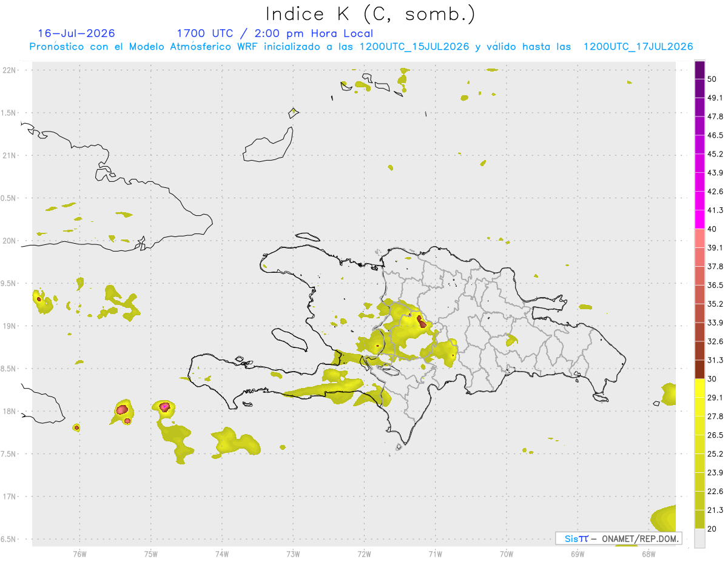Click the "68W" longitude label
Screen dimensions: 728x562
pyautogui.click(x=649, y=554)
